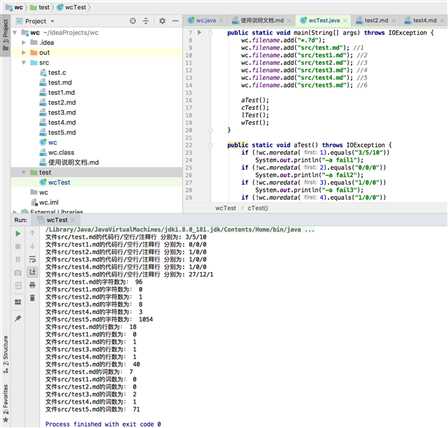The height and width of the screenshot is (428, 448).
Task: Fold the main method in the gutter
Action: click(211, 33)
